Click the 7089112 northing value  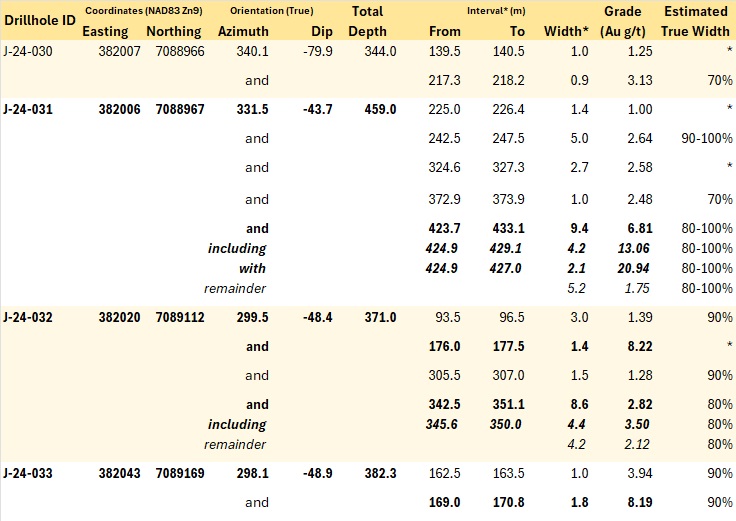[x=180, y=317]
